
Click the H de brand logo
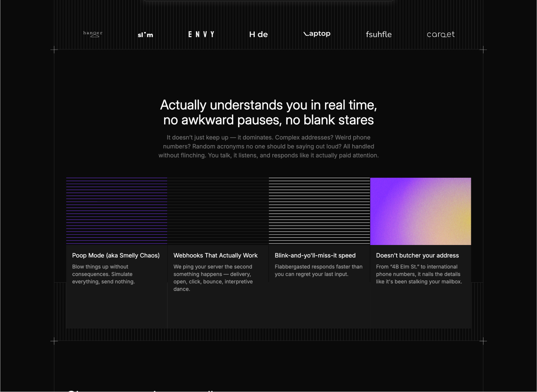coord(259,34)
